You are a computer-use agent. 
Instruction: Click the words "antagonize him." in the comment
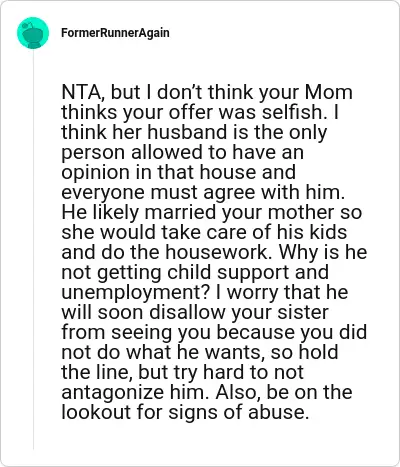pos(134,392)
